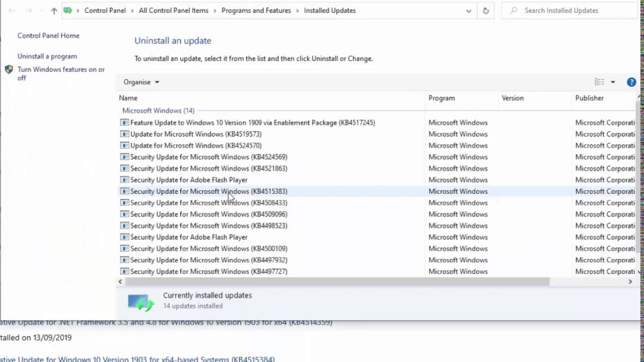Open KB4514359 .NET Framework link in background window
The width and height of the screenshot is (644, 362).
click(x=166, y=323)
